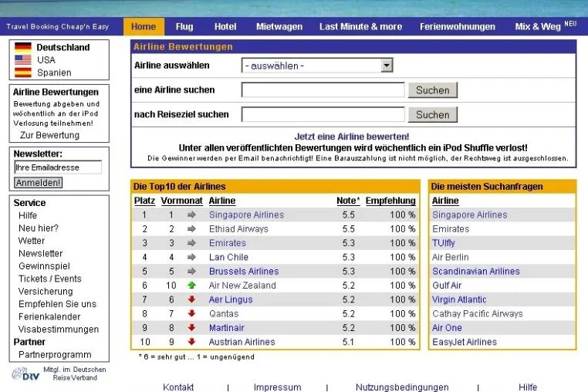Screen dimensions: 588x392
Task: Open the Zur Bewertung link
Action: point(49,135)
